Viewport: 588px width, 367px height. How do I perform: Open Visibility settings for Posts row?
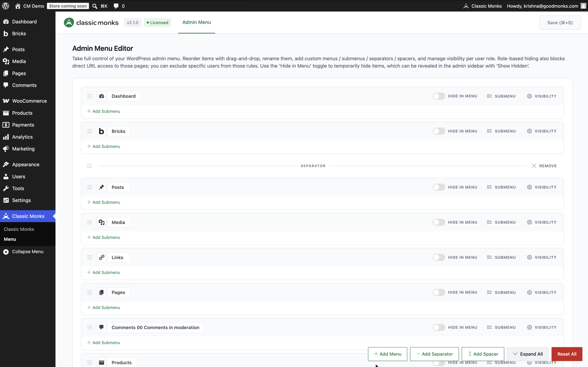(x=541, y=187)
